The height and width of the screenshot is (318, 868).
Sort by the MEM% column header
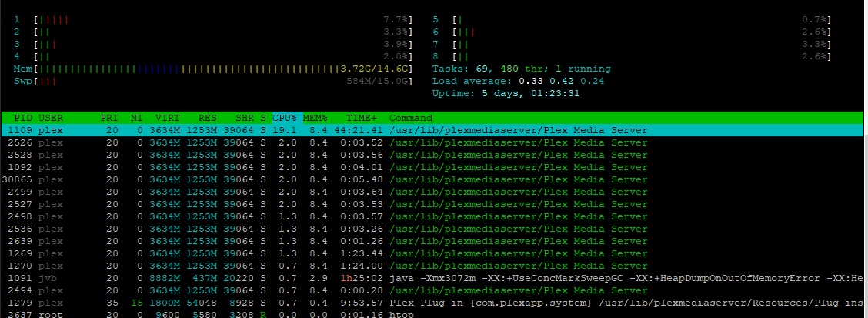point(315,118)
